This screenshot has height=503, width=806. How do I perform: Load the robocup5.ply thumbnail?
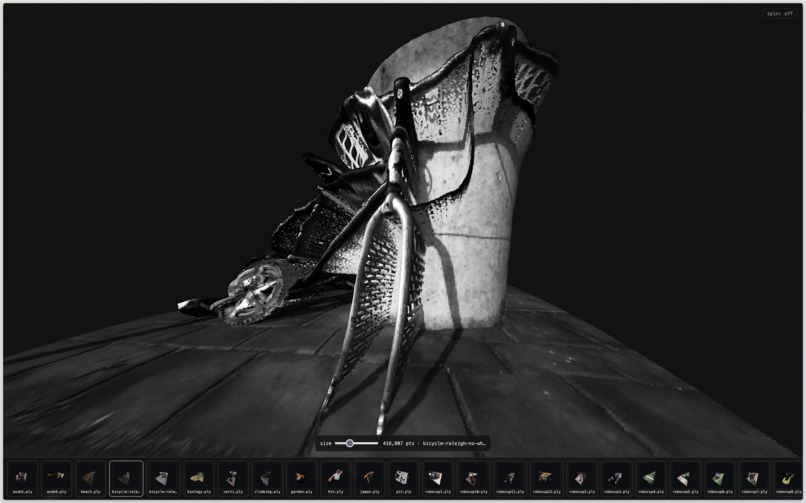click(x=686, y=478)
